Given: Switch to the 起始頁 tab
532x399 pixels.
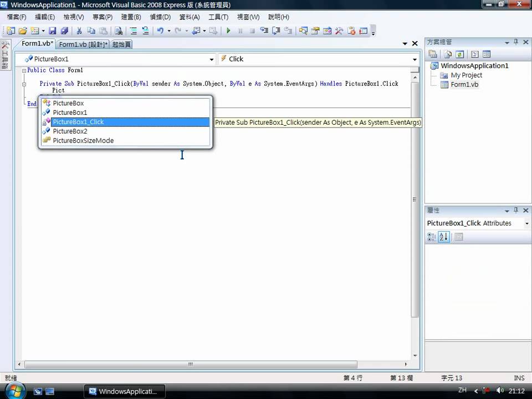Looking at the screenshot, I should tap(121, 44).
